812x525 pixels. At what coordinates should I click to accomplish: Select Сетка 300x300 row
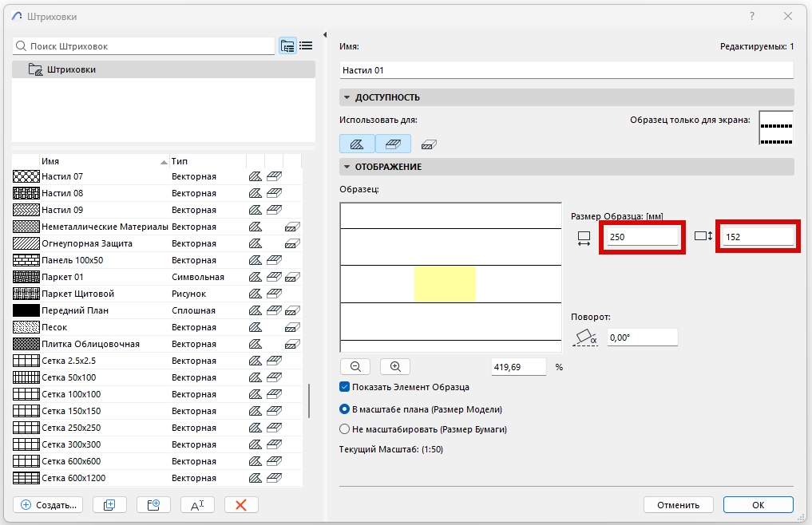157,444
